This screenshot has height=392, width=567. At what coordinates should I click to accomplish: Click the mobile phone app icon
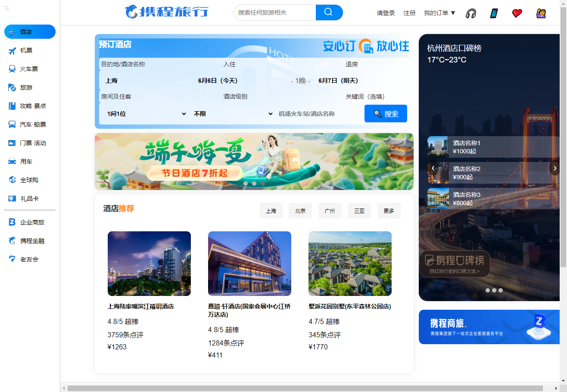coord(494,13)
